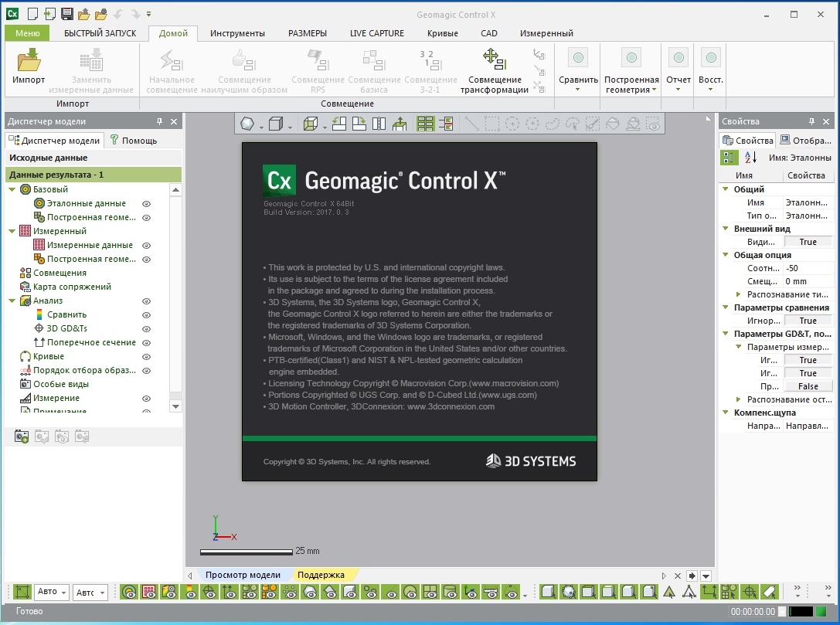Click the green indicator box in status bar
Screen dimensions: 840x625
pyautogui.click(x=820, y=611)
